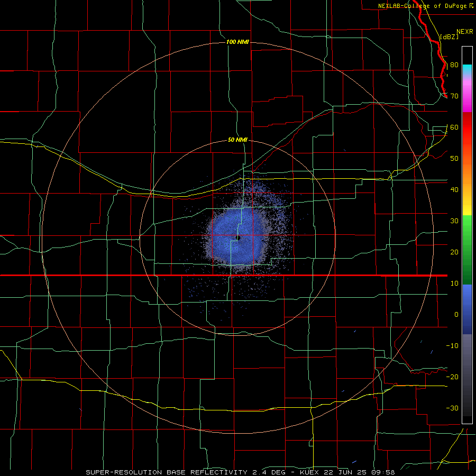Select the 70 value on the dBZ scale
Viewport: 476px width, 476px height.
pyautogui.click(x=454, y=96)
